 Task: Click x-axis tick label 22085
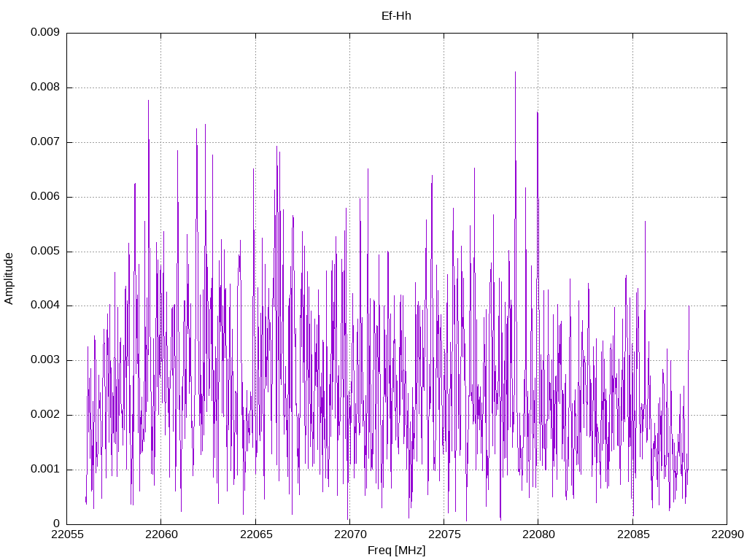632,534
